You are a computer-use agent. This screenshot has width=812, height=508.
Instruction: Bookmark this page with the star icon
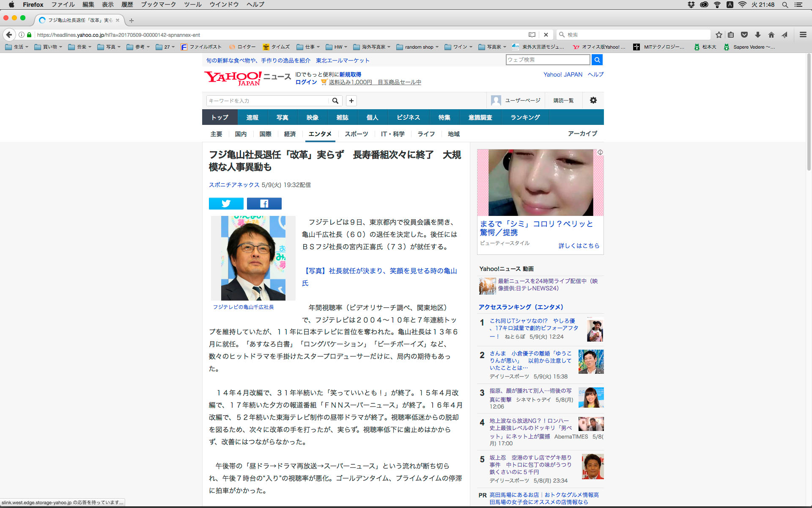tap(719, 35)
